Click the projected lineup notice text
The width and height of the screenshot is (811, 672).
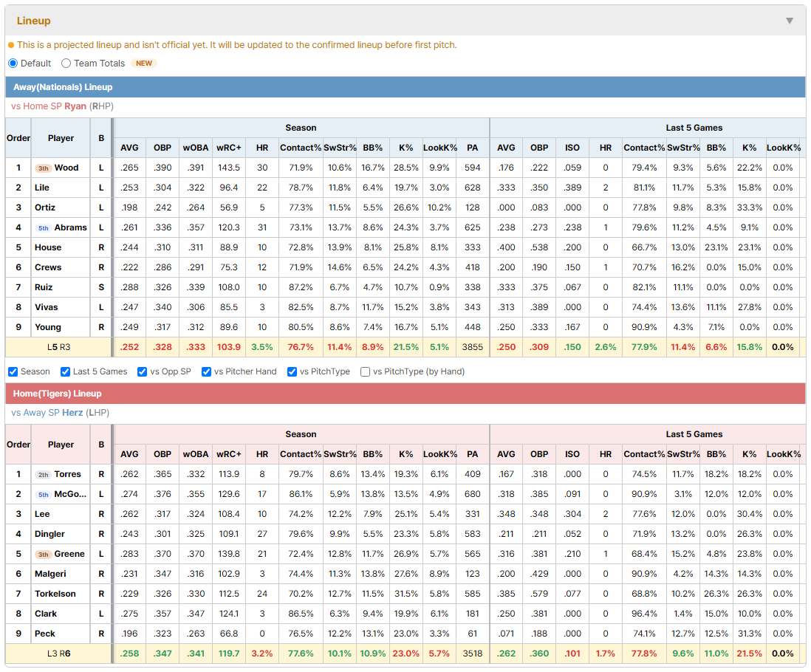[237, 45]
